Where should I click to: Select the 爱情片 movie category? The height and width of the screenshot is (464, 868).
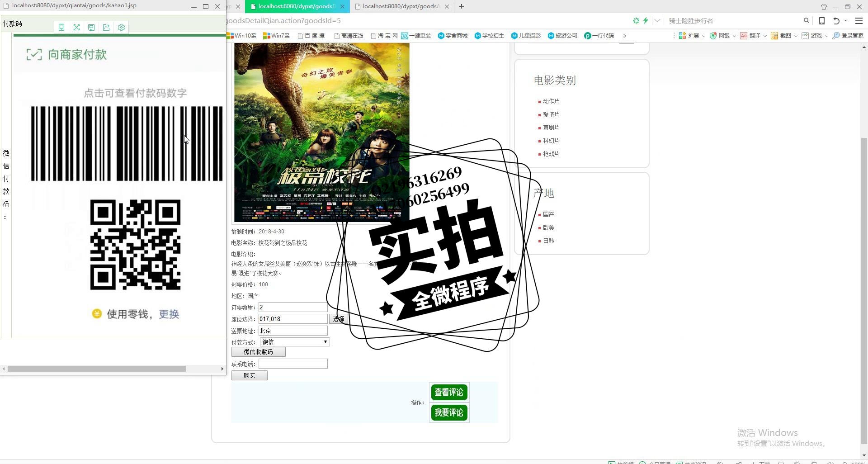551,114
